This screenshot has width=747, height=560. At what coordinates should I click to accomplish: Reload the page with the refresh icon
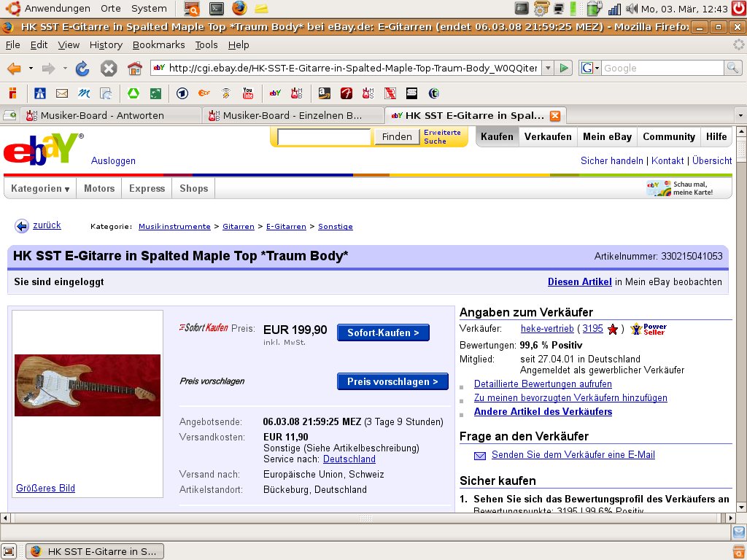coord(82,69)
